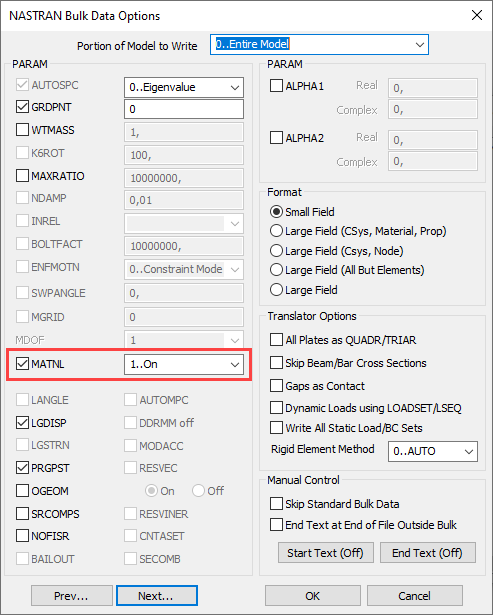Open the AUTOSPC Eigenvalue dropdown
This screenshot has width=493, height=615.
[x=184, y=87]
